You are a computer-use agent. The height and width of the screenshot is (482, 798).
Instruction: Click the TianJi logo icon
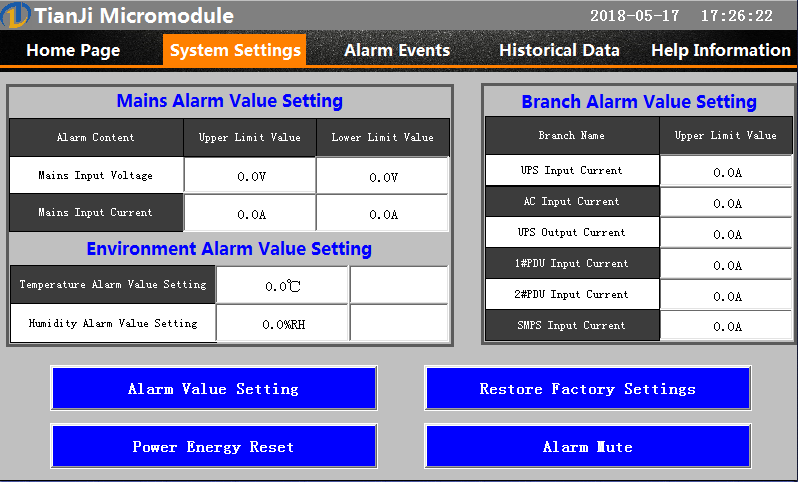click(16, 16)
